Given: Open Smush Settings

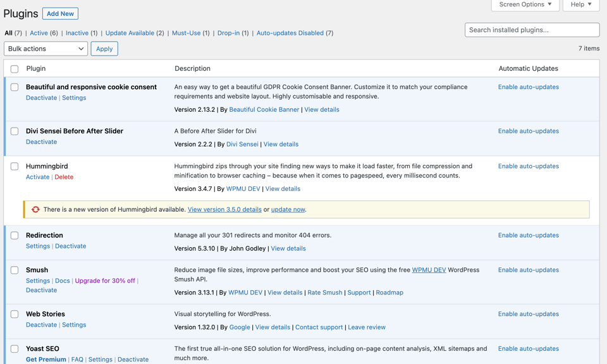Looking at the screenshot, I should pyautogui.click(x=38, y=281).
